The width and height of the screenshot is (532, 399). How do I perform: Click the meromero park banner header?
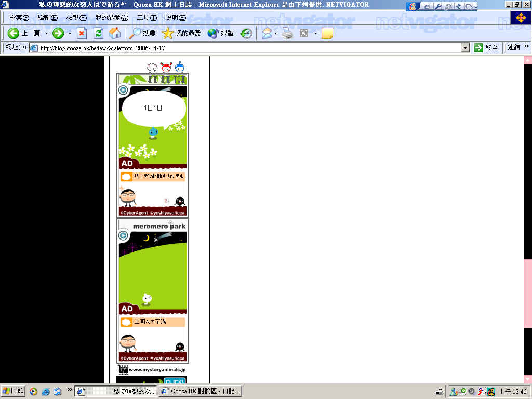point(152,225)
